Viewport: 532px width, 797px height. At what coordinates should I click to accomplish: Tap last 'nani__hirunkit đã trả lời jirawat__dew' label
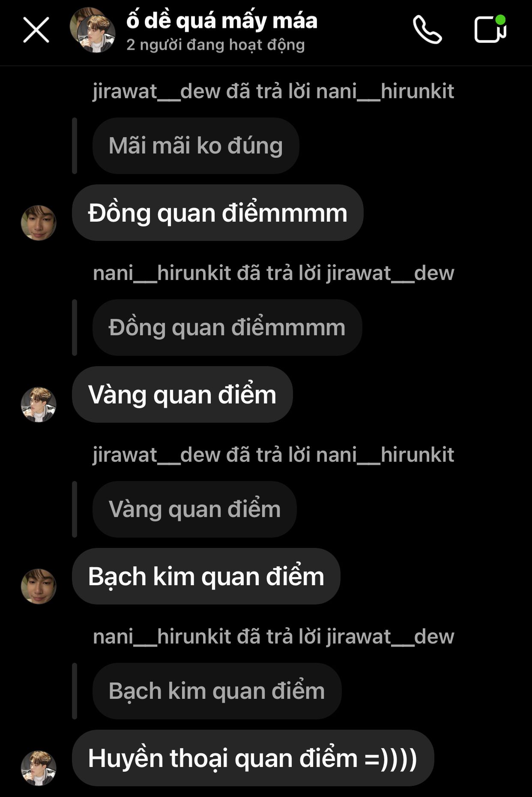pos(273,637)
